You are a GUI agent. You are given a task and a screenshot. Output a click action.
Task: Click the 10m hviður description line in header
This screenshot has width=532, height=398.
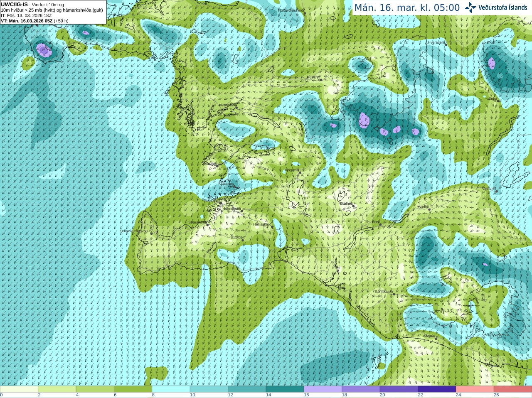click(52, 10)
